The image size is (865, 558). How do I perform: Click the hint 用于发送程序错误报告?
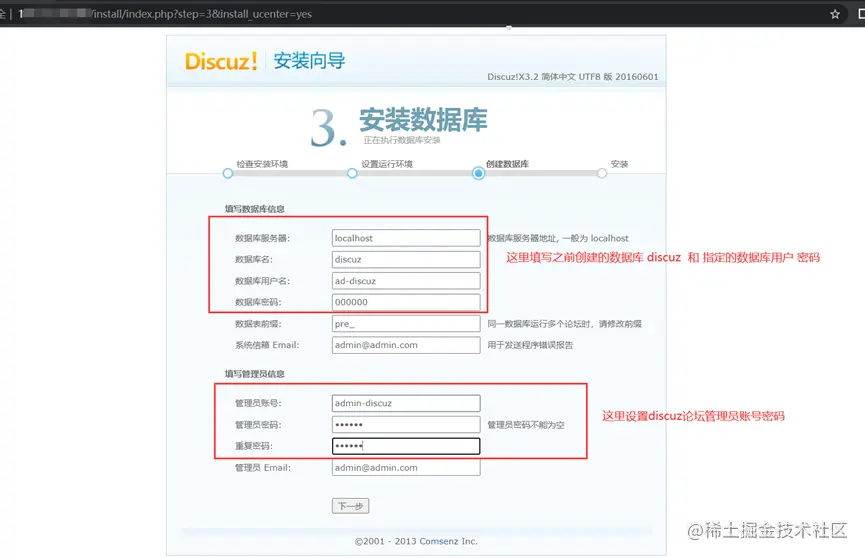pos(530,345)
